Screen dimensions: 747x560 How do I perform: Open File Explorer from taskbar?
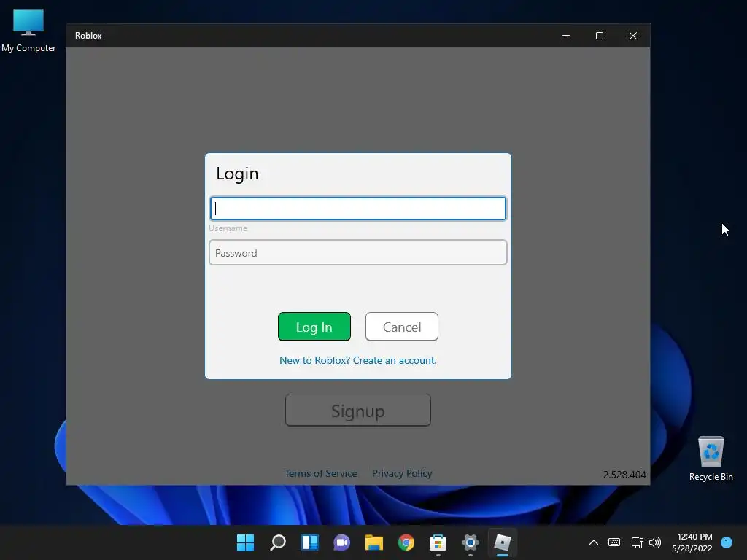tap(374, 542)
